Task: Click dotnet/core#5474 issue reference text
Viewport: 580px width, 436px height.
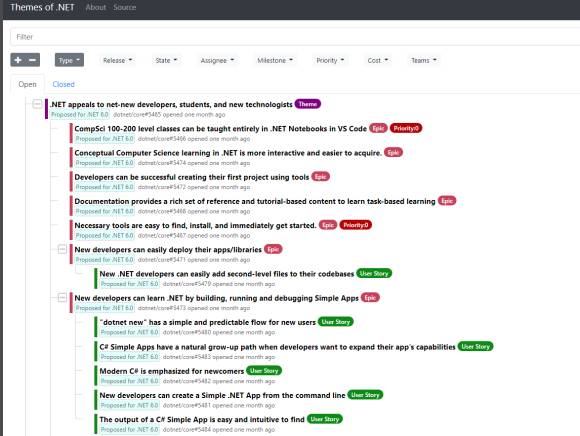Action: point(162,163)
